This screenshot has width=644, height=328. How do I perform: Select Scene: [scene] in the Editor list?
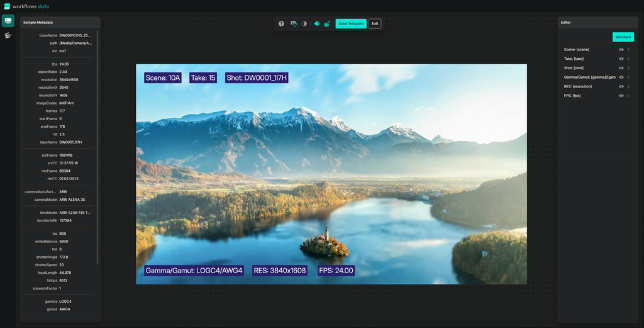click(577, 49)
